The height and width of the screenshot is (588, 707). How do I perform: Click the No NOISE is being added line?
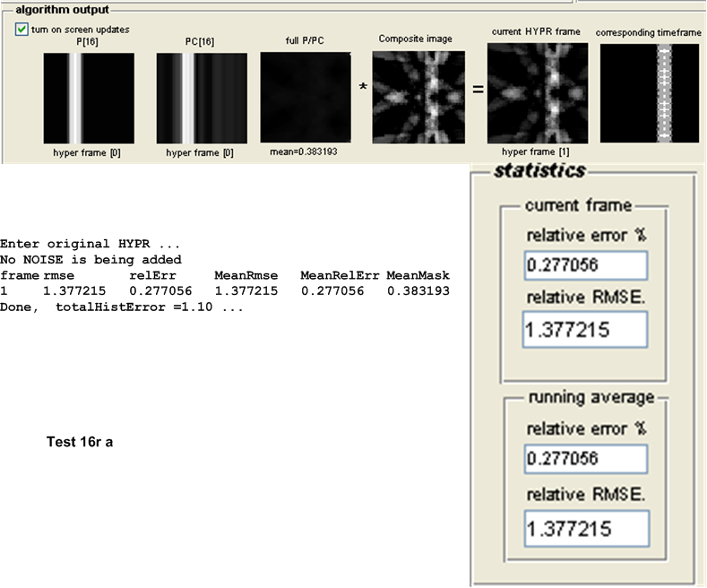click(91, 260)
